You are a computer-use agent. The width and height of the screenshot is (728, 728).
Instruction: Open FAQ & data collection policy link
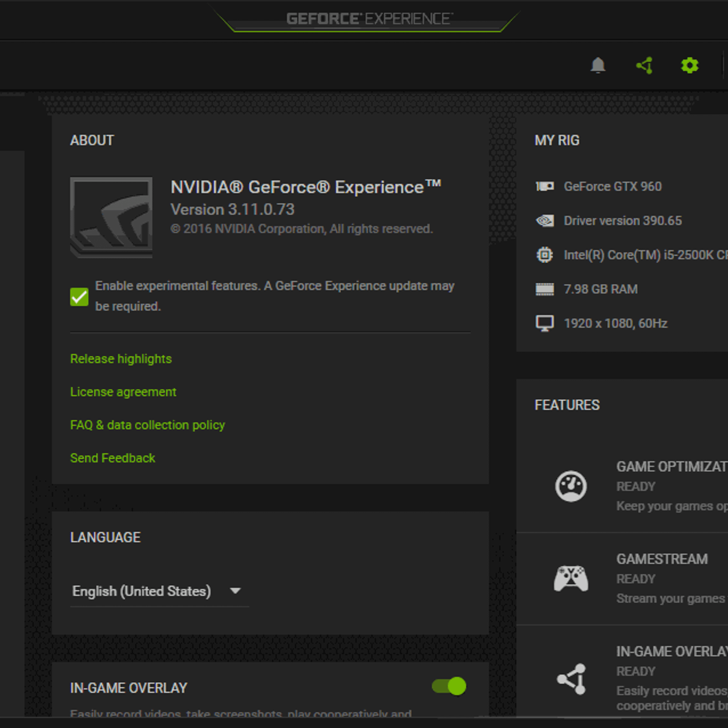[x=147, y=425]
